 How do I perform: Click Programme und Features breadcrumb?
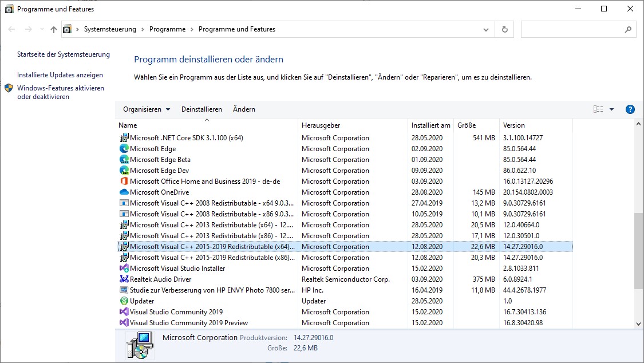tap(237, 29)
